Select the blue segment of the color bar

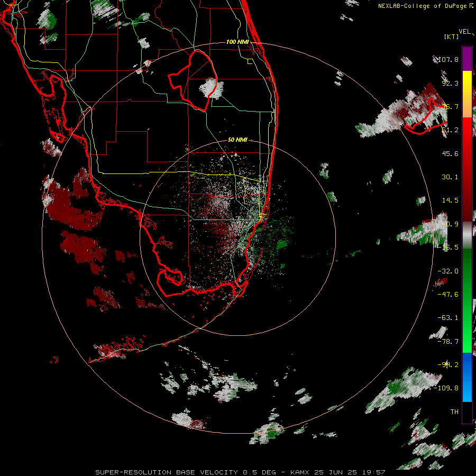[467, 377]
